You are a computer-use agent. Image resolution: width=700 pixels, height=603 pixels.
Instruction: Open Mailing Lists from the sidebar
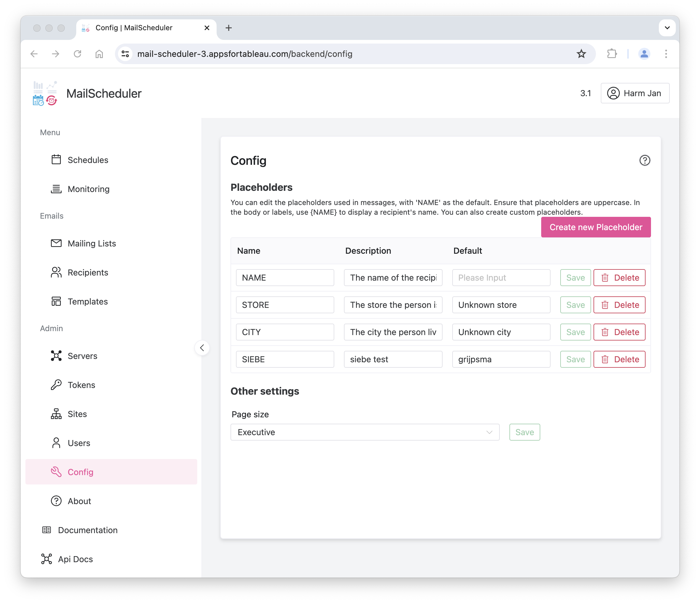pos(92,243)
